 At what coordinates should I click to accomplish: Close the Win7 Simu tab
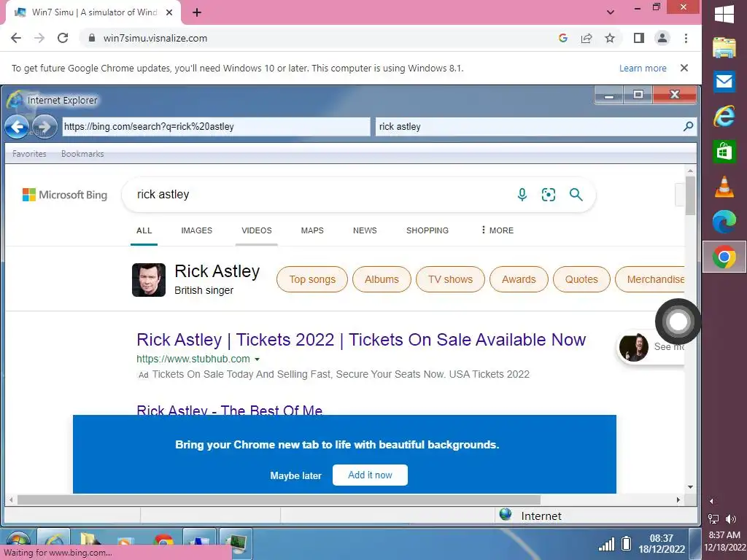pyautogui.click(x=169, y=13)
